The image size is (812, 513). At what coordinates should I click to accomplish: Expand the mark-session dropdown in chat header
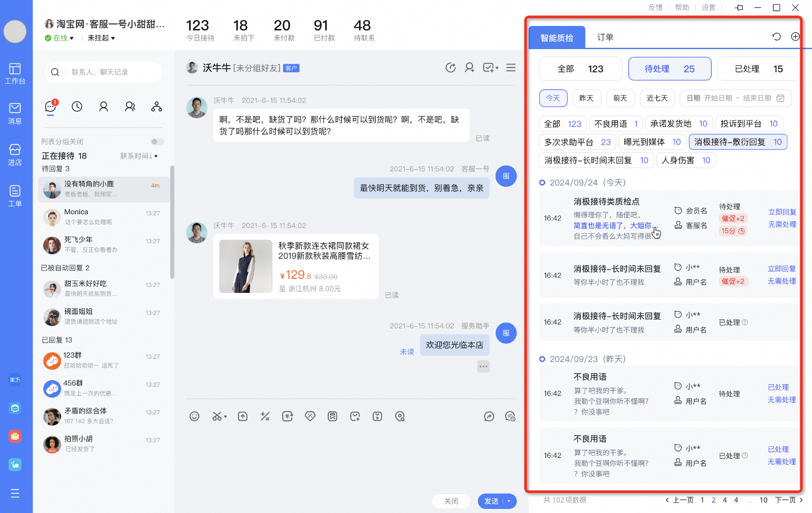click(497, 68)
